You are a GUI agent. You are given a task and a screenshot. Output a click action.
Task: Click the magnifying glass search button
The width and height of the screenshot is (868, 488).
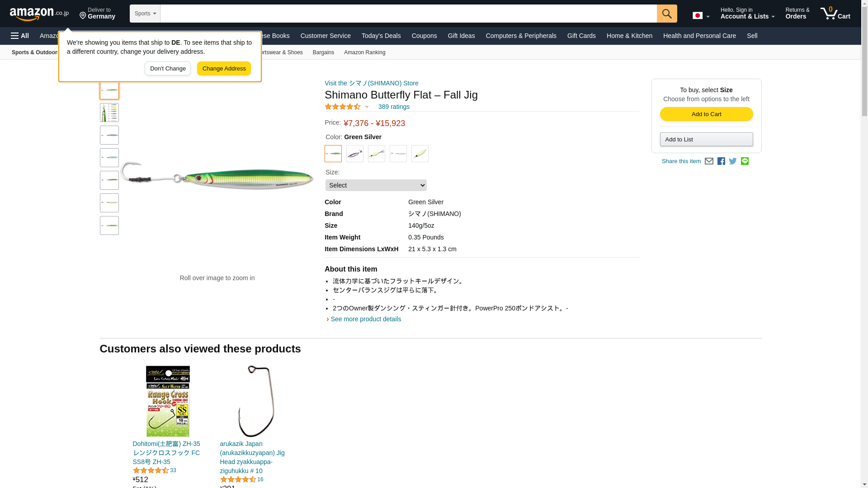pyautogui.click(x=667, y=14)
